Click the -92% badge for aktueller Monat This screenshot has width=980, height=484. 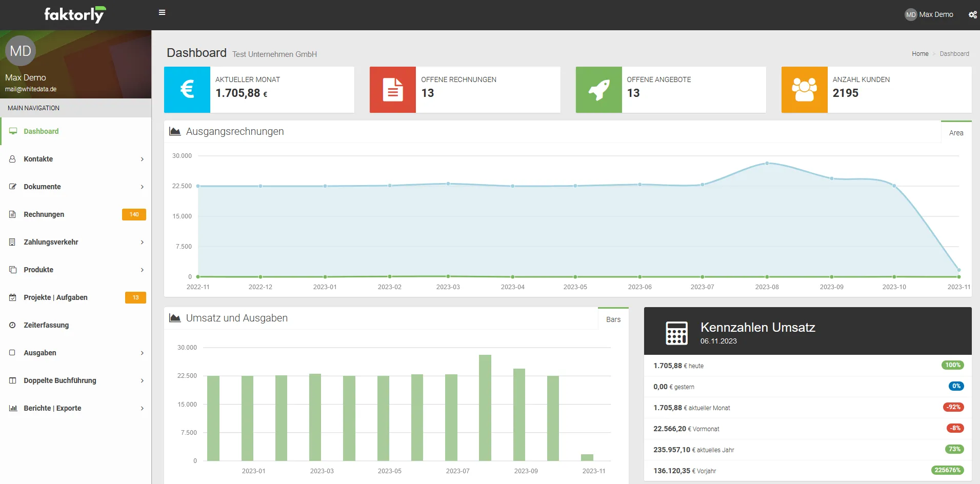point(953,407)
